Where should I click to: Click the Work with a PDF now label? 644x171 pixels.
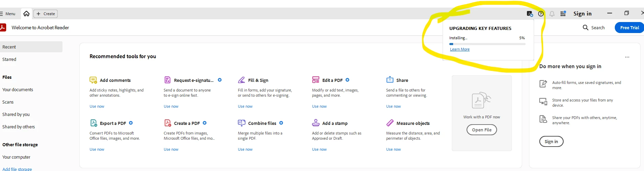(482, 117)
